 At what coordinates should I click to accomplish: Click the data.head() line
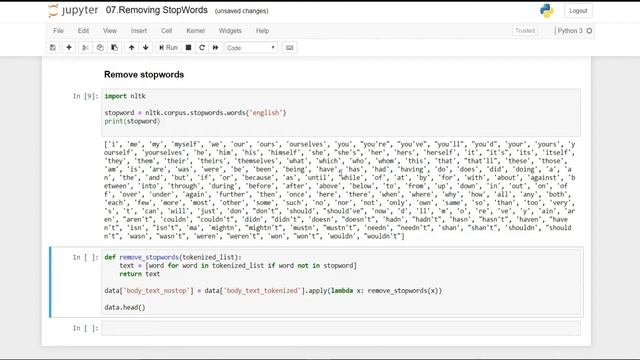click(x=125, y=307)
